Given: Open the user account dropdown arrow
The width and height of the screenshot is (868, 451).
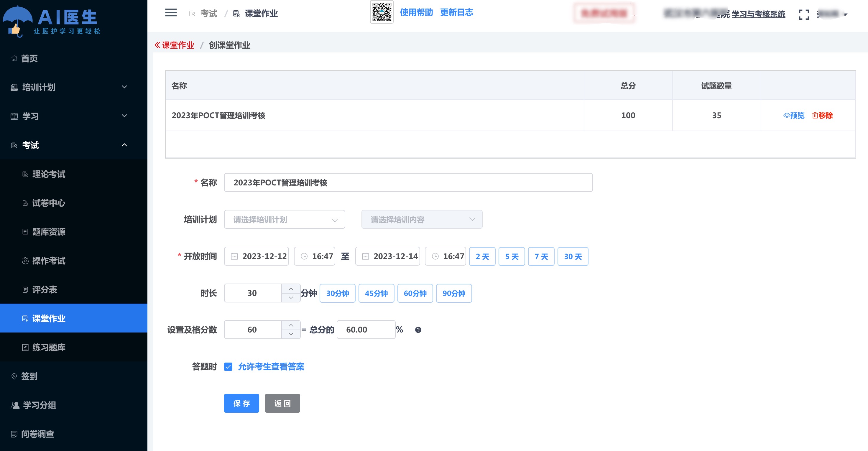Looking at the screenshot, I should [x=845, y=14].
